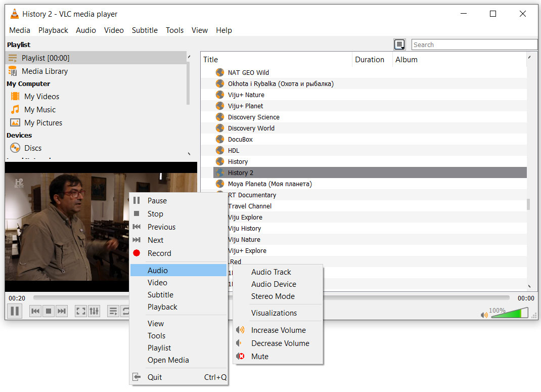Click the previous track button in controls
Image resolution: width=541 pixels, height=392 pixels.
point(35,311)
